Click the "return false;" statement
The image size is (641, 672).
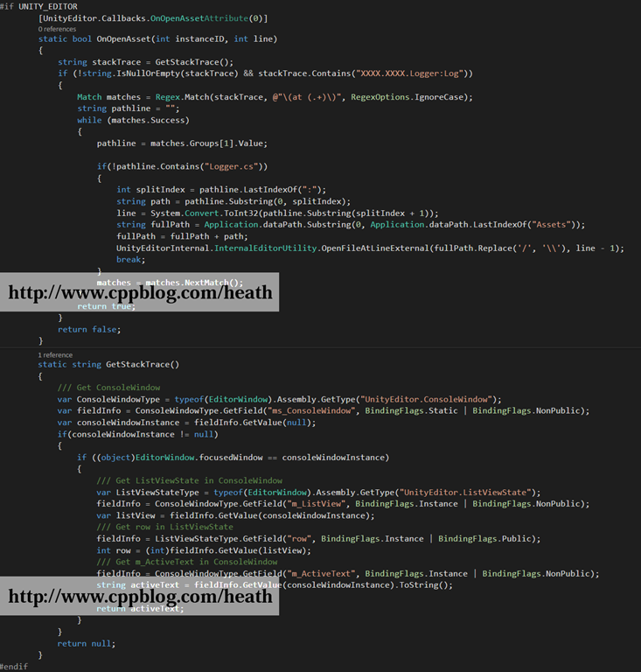(x=89, y=329)
